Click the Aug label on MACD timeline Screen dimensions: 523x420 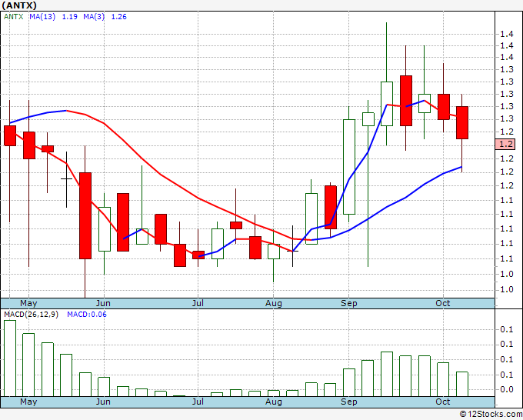pos(274,402)
